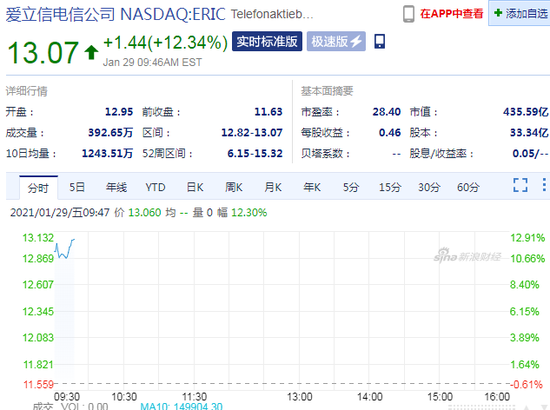Screen dimensions: 550x410
Task: Click the 市值 value 435.59亿
Action: coord(526,112)
